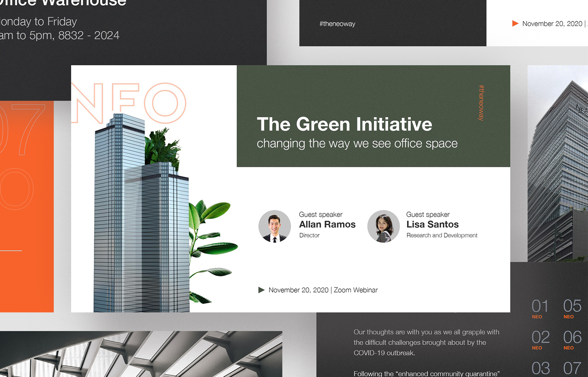The width and height of the screenshot is (588, 377).
Task: Select the name "Allan Ramos"
Action: (327, 224)
